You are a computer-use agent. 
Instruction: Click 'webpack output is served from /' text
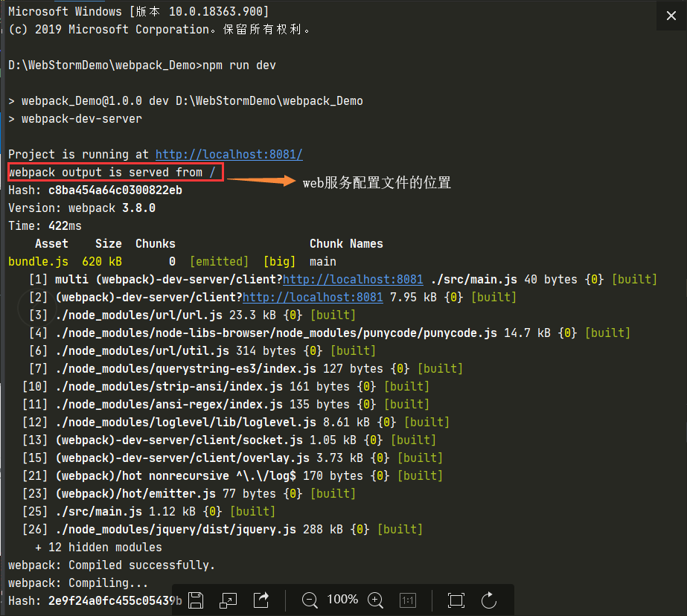pyautogui.click(x=112, y=173)
